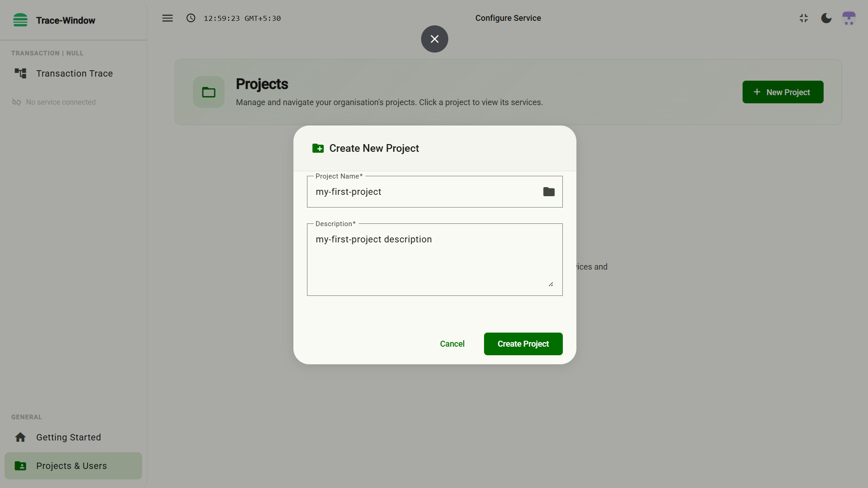
Task: Click the plus icon on New Project
Action: coord(757,92)
